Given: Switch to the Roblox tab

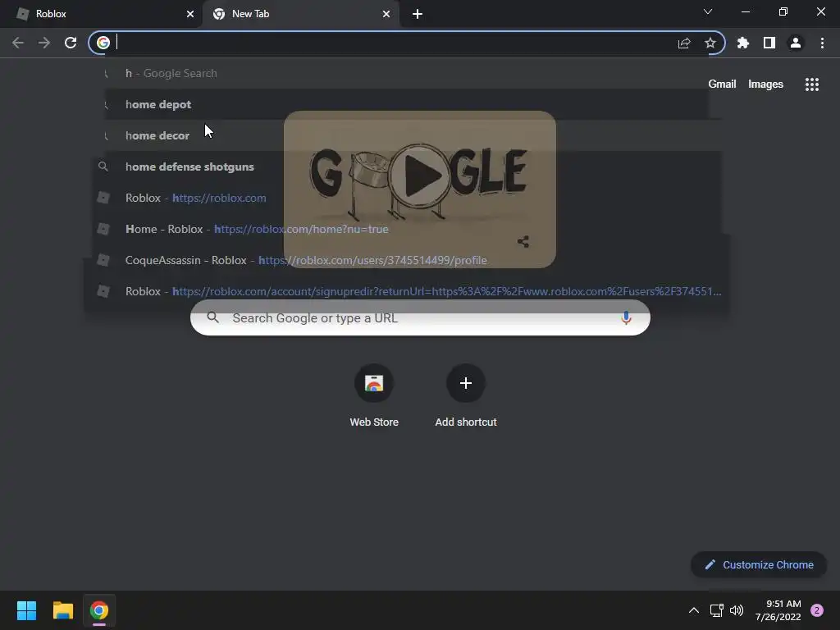Looking at the screenshot, I should 101,14.
